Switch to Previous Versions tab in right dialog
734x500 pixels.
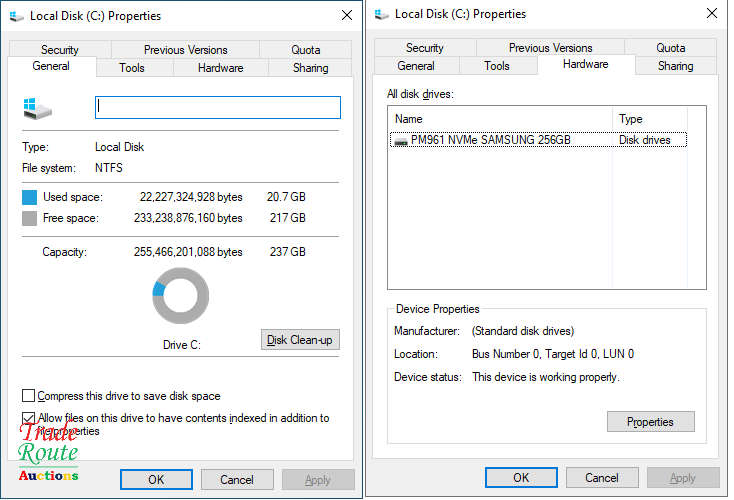point(550,48)
